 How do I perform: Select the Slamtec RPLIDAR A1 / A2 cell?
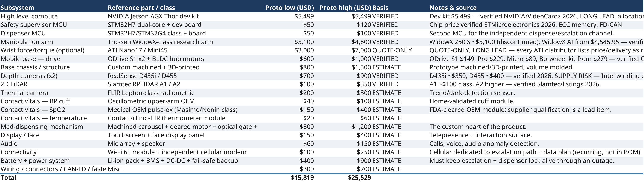coord(144,84)
